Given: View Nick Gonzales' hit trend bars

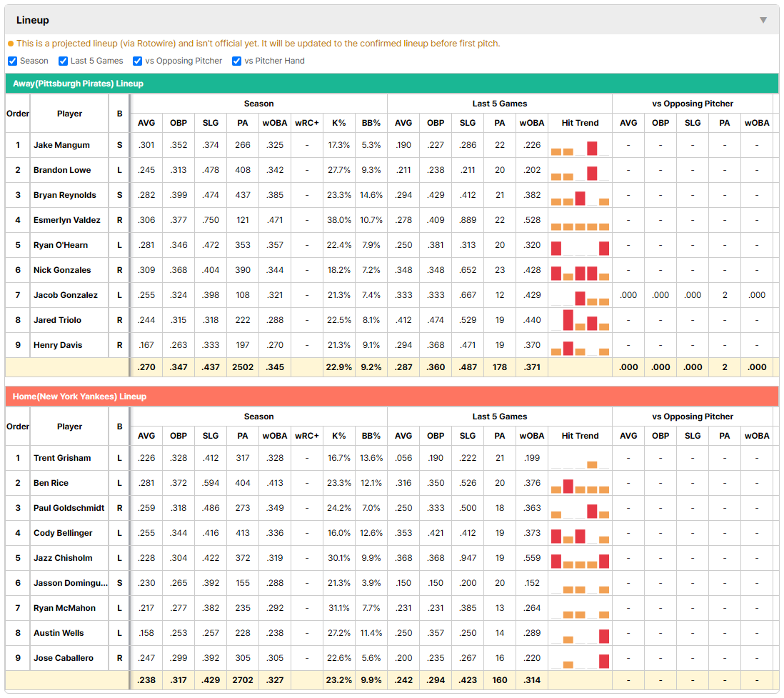Looking at the screenshot, I should [x=580, y=273].
